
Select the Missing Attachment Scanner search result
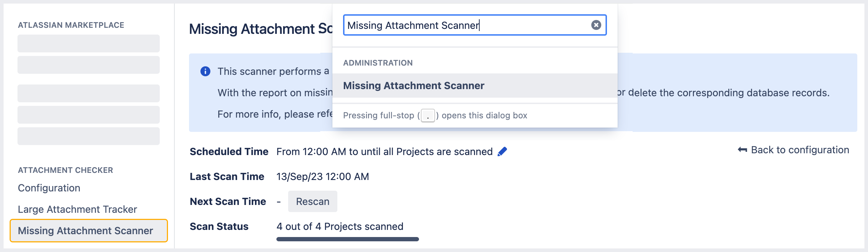click(x=414, y=86)
